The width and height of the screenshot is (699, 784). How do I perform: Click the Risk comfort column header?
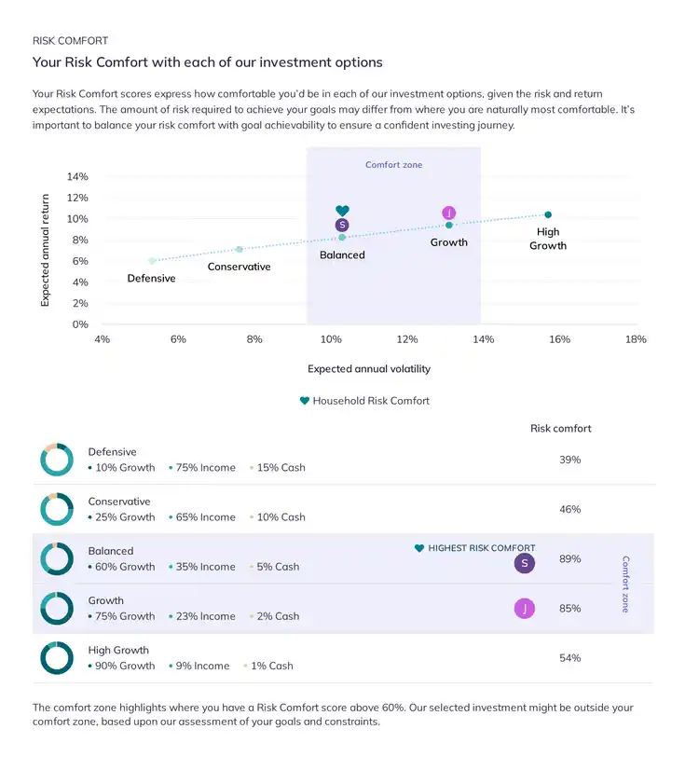point(561,429)
